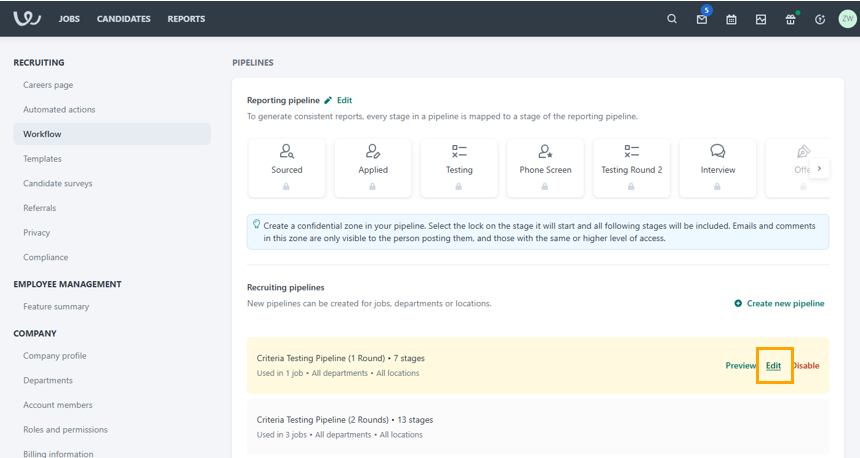860x458 pixels.
Task: Click the lightbulb help icon in header
Action: (x=820, y=19)
